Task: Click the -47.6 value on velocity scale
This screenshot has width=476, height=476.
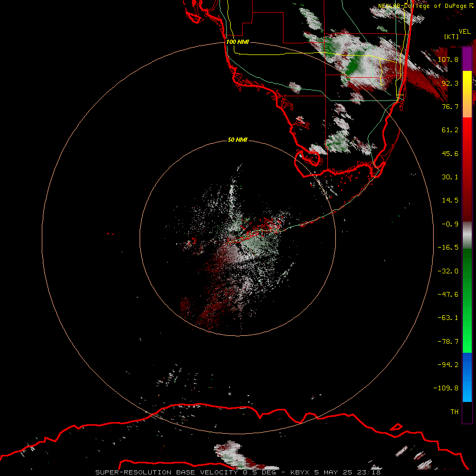Action: [448, 295]
